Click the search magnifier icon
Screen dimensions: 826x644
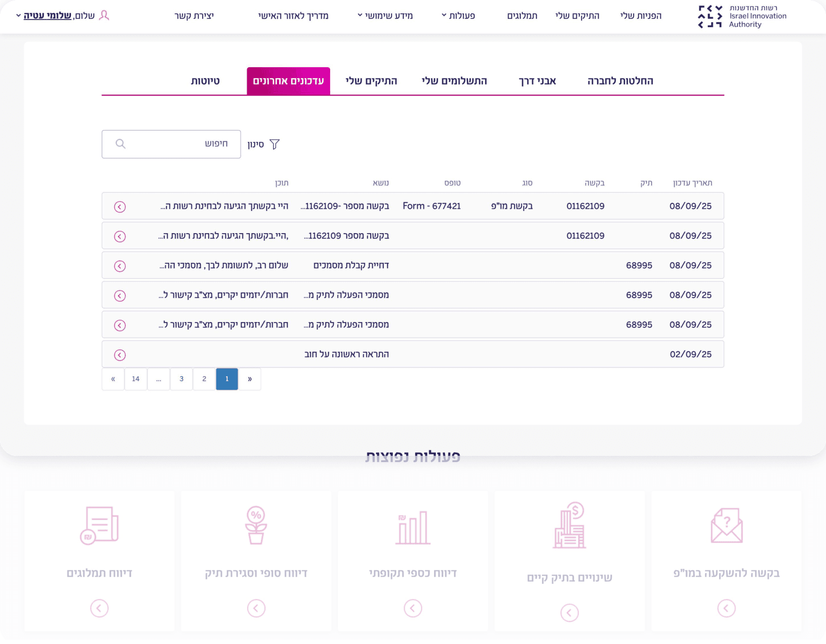coord(120,144)
